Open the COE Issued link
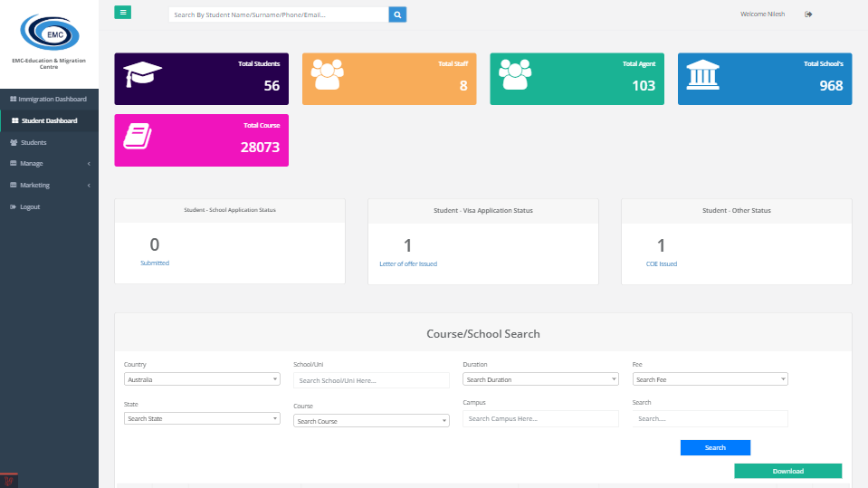This screenshot has width=868, height=488. [x=662, y=264]
